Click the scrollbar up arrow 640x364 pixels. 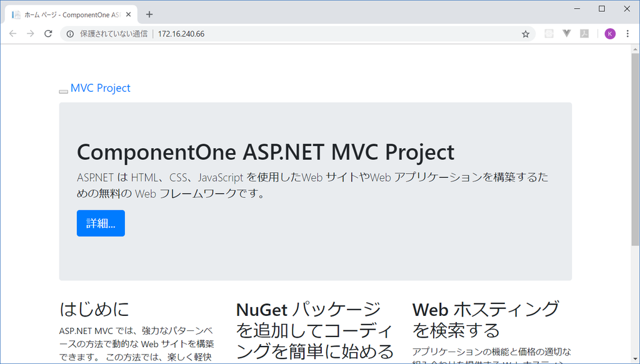636,49
